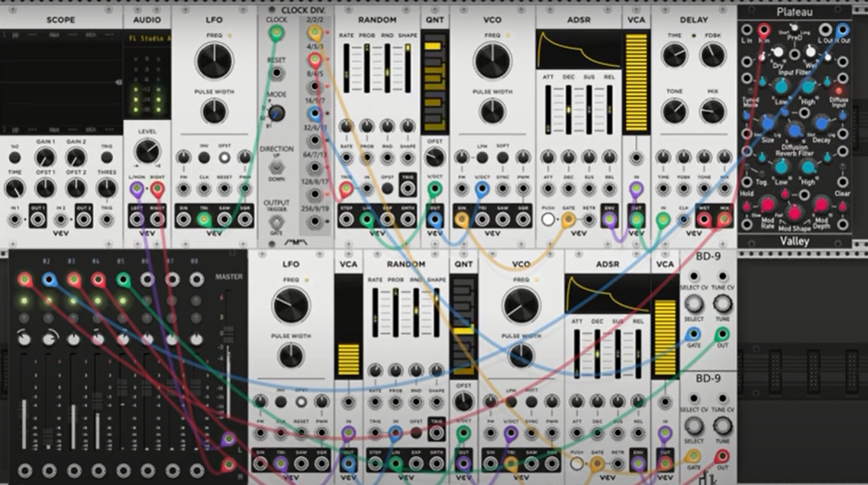Viewport: 868px width, 485px height.
Task: Click Plateau's L Out jack
Action: pyautogui.click(x=825, y=30)
